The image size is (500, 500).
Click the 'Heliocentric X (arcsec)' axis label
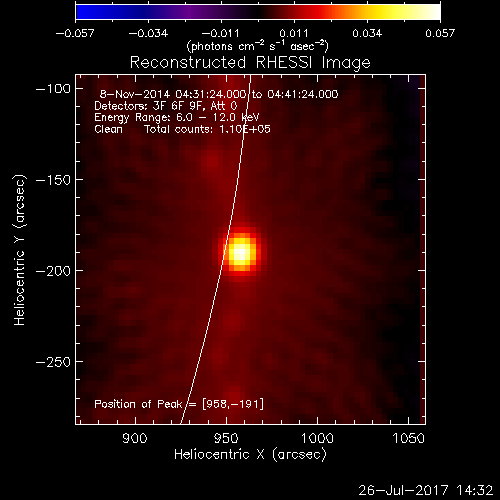250,455
